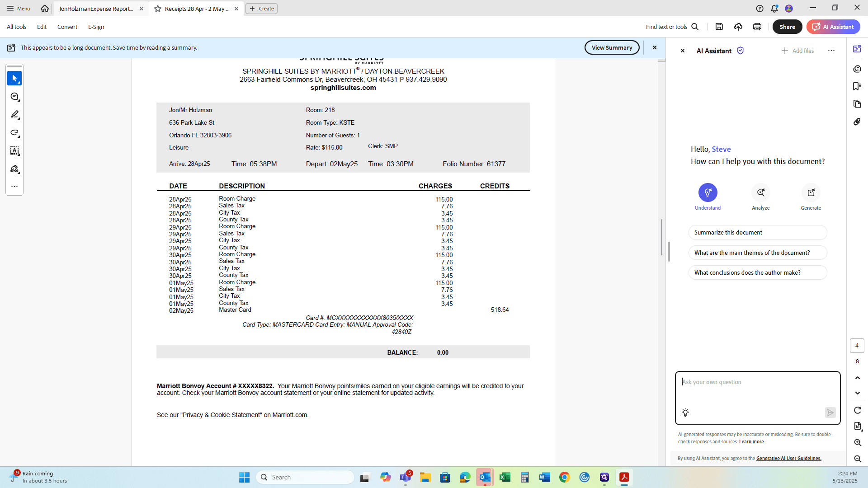Zoom out on the document

[x=858, y=459]
